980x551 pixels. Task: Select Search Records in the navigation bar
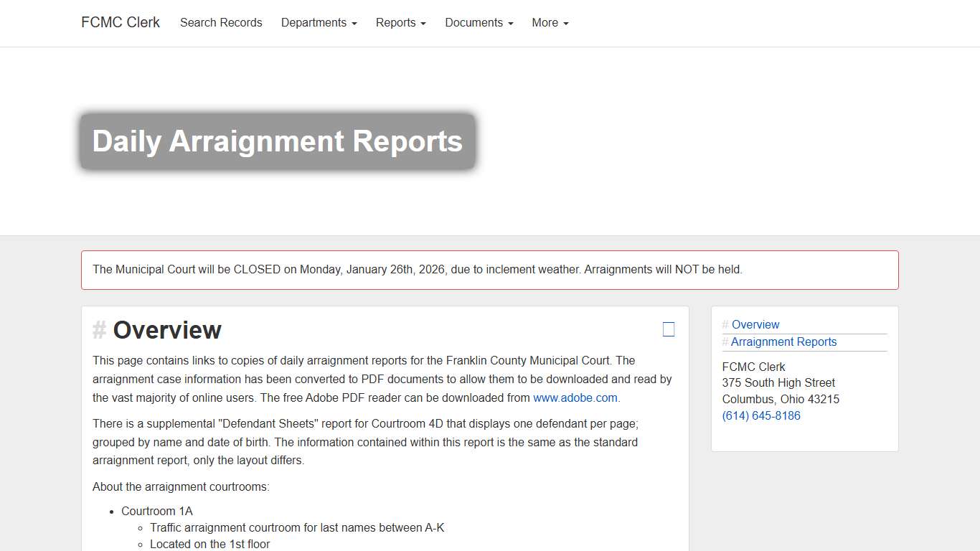pyautogui.click(x=221, y=22)
